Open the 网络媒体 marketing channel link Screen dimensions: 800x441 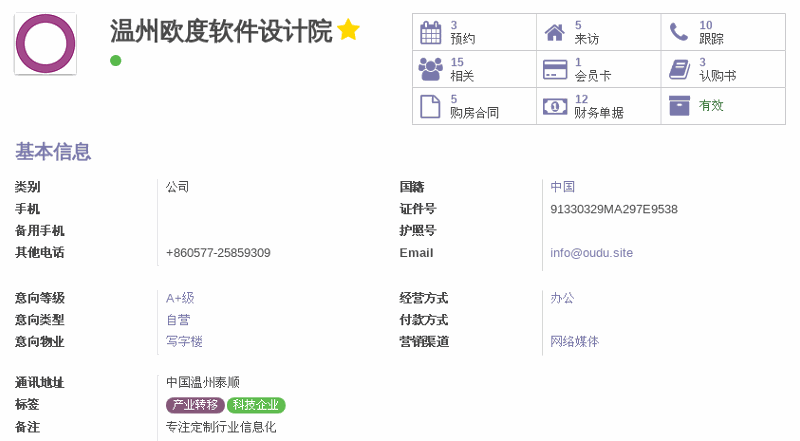coord(574,342)
